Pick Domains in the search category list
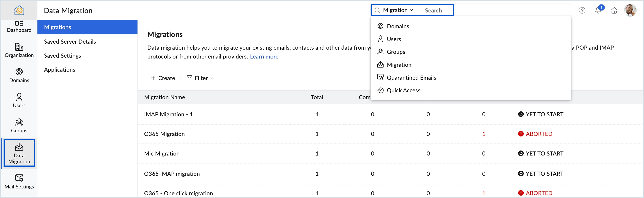 pyautogui.click(x=398, y=26)
